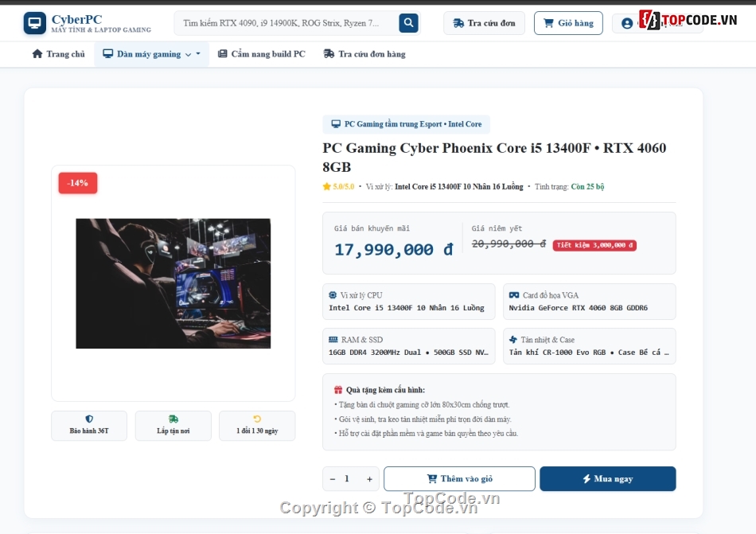Click the blue search magnifier button
Screen dimensions: 756x534
[x=408, y=22]
